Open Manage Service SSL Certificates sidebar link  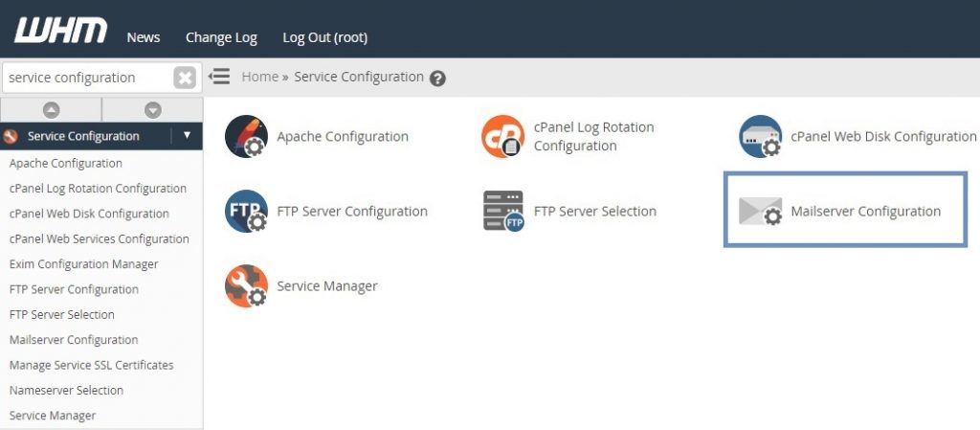[91, 365]
